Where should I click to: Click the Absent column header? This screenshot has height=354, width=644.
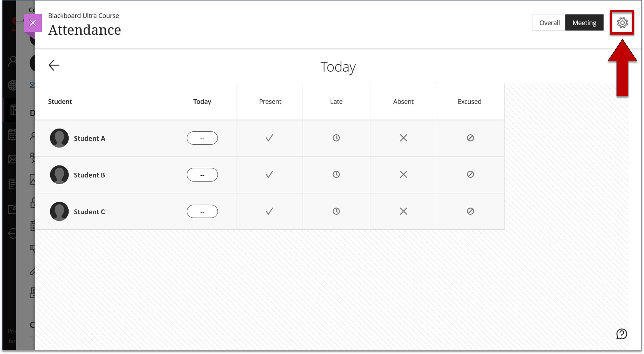pos(403,101)
